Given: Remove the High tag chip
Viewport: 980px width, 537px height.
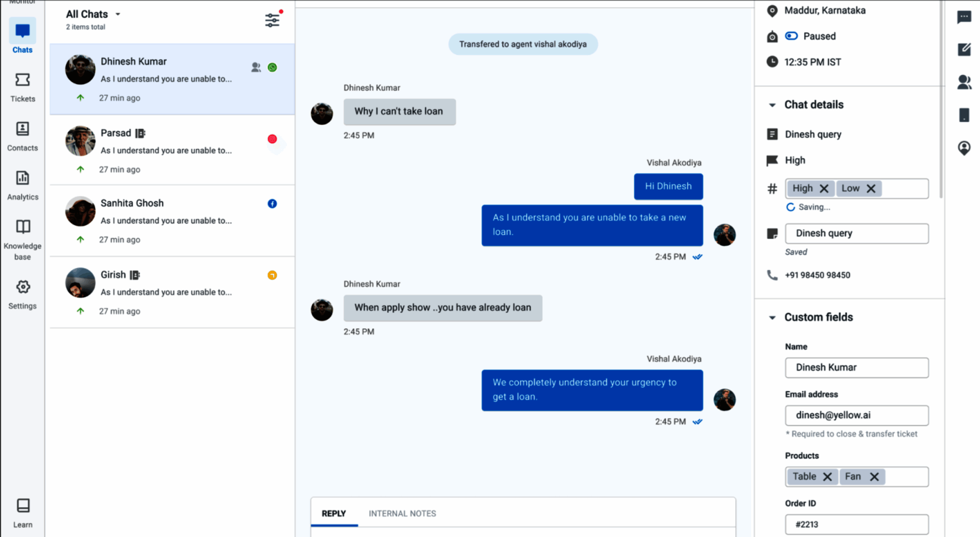Looking at the screenshot, I should click(824, 189).
